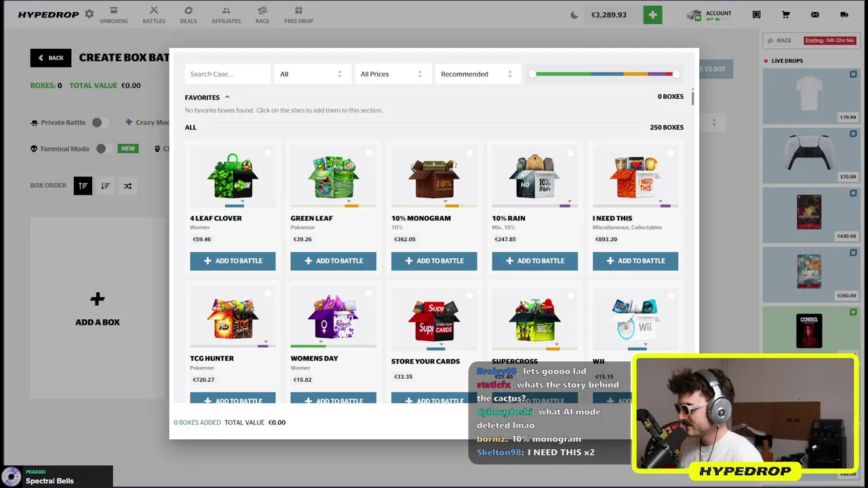This screenshot has width=868, height=488.
Task: Add 4 Leaf Clover box to battle
Action: coord(233,261)
